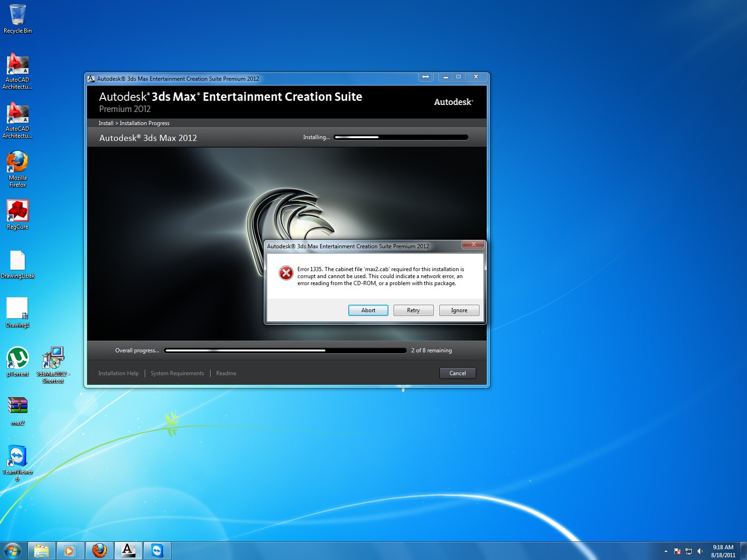The width and height of the screenshot is (747, 560).
Task: Open the System Requirements link
Action: pos(177,373)
